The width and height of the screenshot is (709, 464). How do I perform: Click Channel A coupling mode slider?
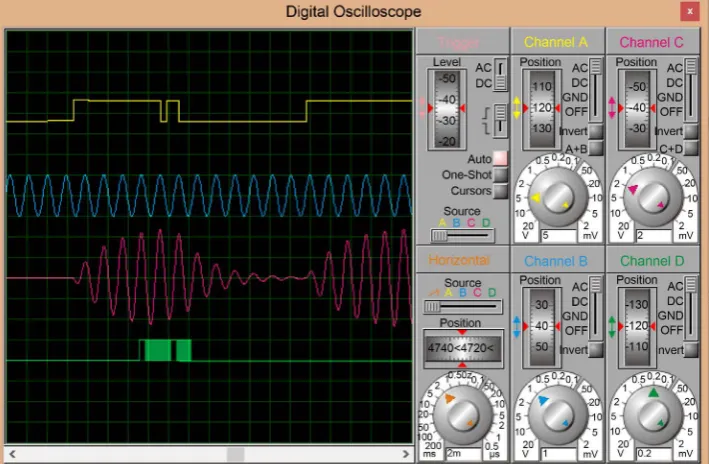coord(596,90)
